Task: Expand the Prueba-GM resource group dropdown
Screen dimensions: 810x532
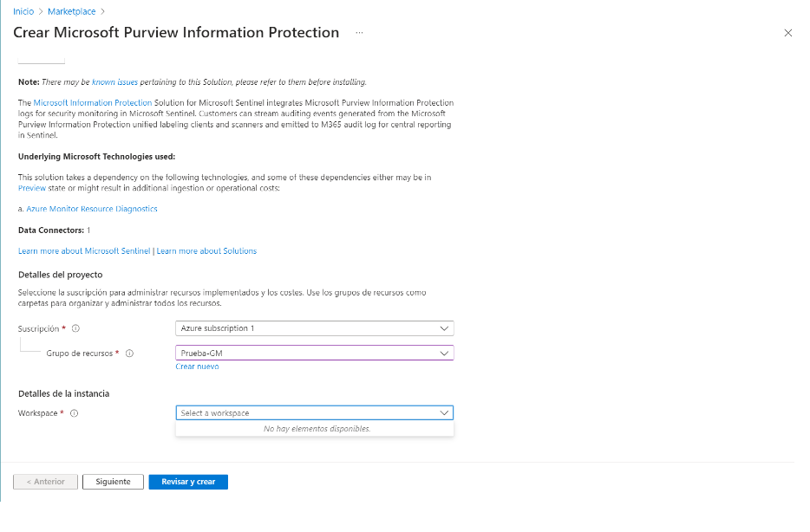Action: (x=315, y=353)
